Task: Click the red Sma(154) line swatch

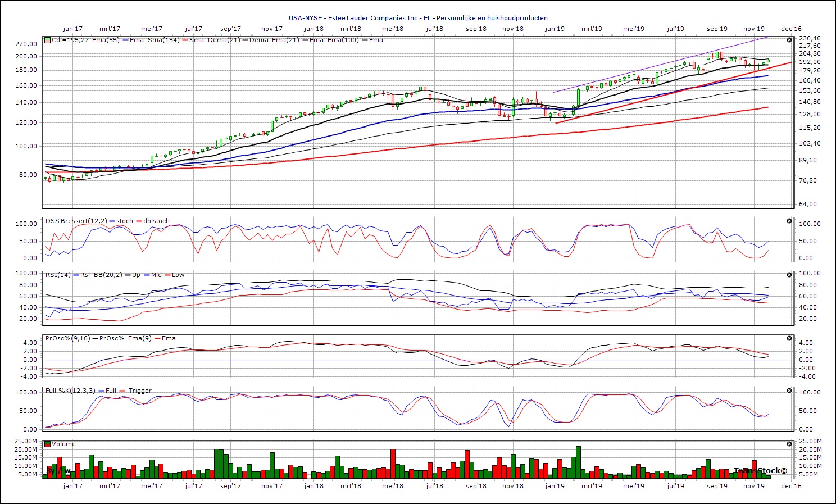Action: tap(184, 40)
